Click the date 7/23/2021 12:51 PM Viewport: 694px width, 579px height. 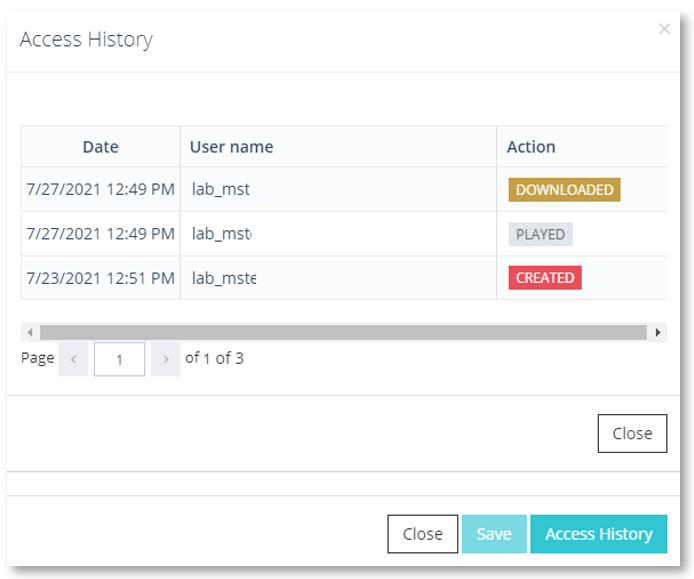click(100, 278)
